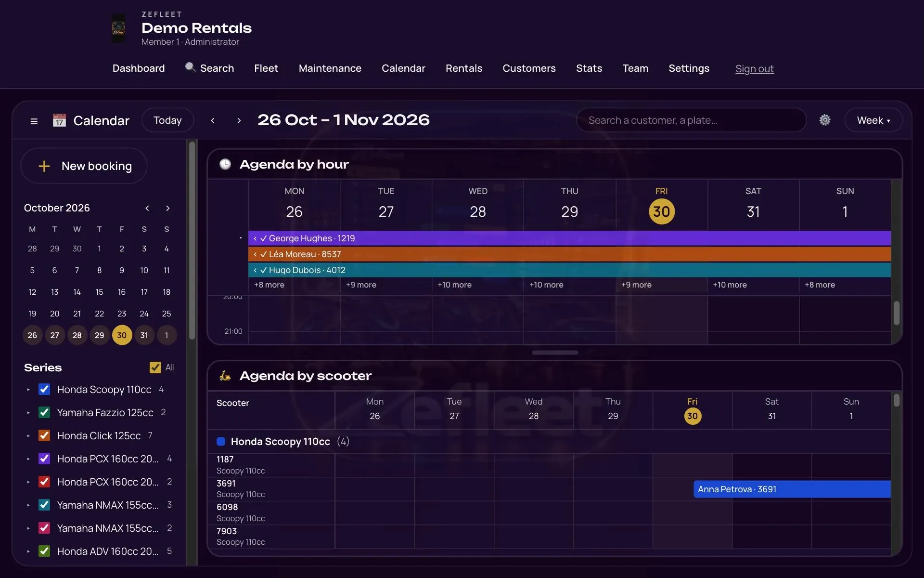
Task: Show +10 more events on Wednesday 28
Action: click(454, 285)
